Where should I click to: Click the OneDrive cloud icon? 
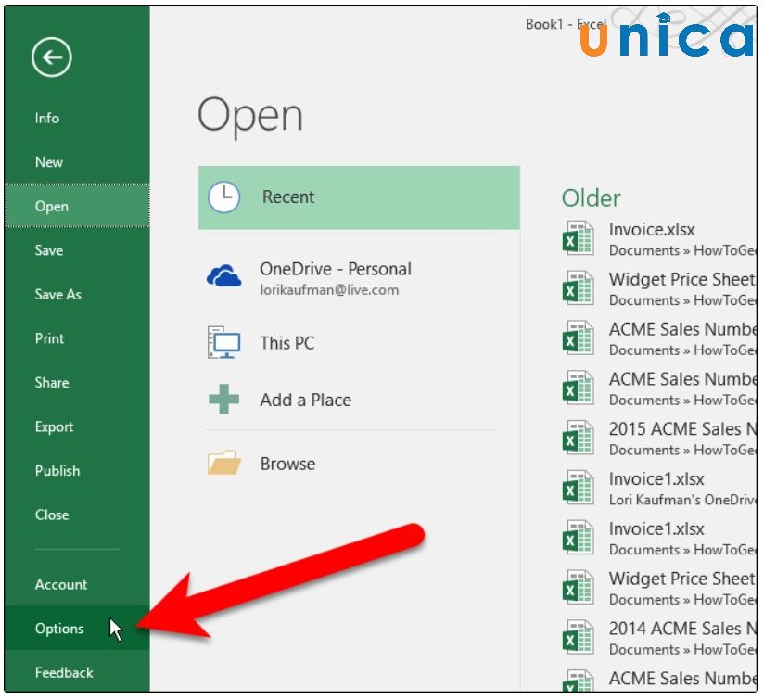[223, 275]
